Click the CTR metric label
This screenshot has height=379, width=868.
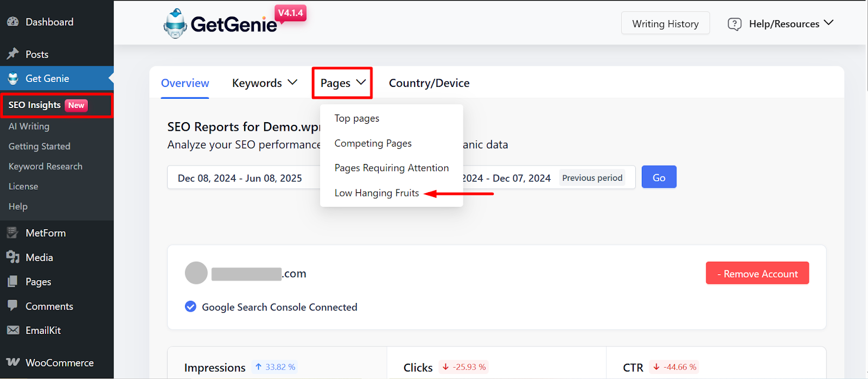pyautogui.click(x=633, y=368)
